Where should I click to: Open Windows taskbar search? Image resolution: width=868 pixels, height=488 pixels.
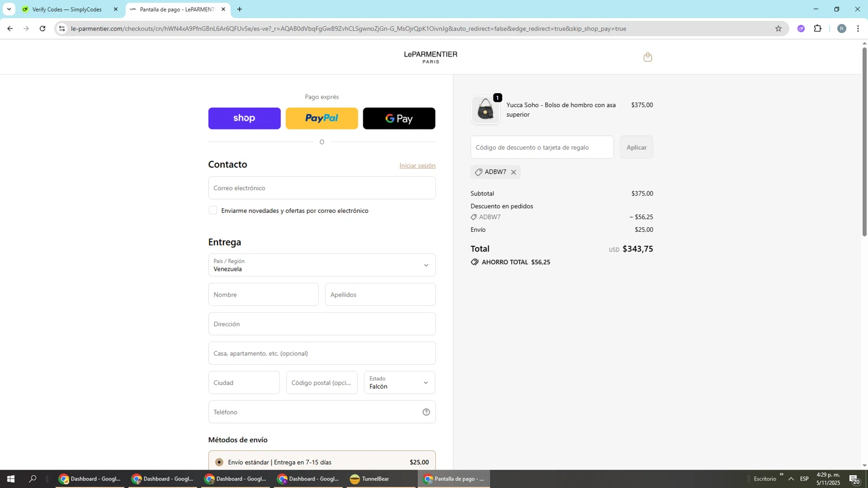[x=33, y=479]
